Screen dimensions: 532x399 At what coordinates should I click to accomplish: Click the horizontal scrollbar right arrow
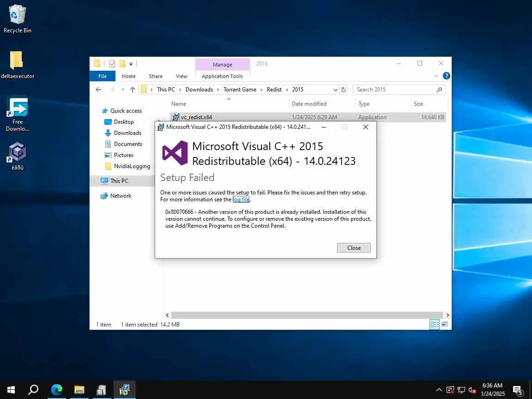pyautogui.click(x=447, y=315)
